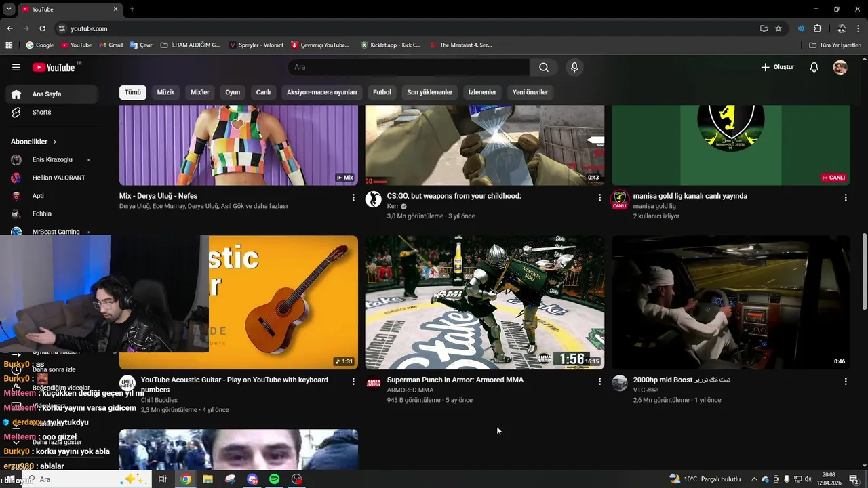Select the Son yüklenenler chip
Screen dimensions: 868x488
[429, 92]
